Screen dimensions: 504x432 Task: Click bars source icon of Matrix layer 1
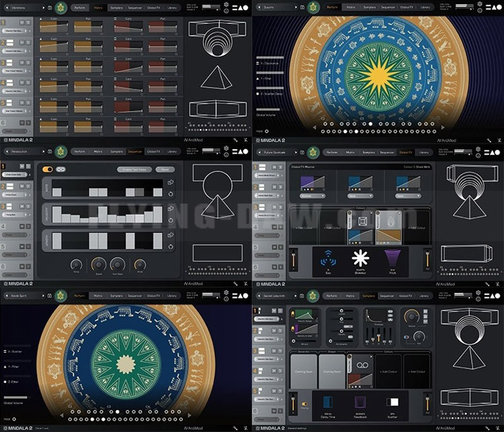pyautogui.click(x=115, y=19)
